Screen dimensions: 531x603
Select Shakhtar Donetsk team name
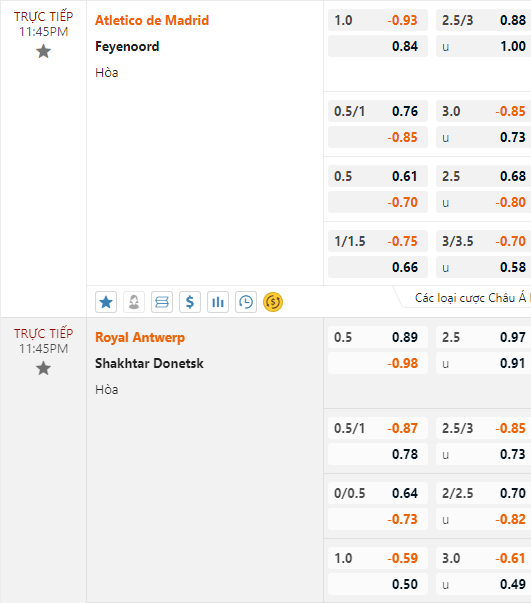point(149,363)
